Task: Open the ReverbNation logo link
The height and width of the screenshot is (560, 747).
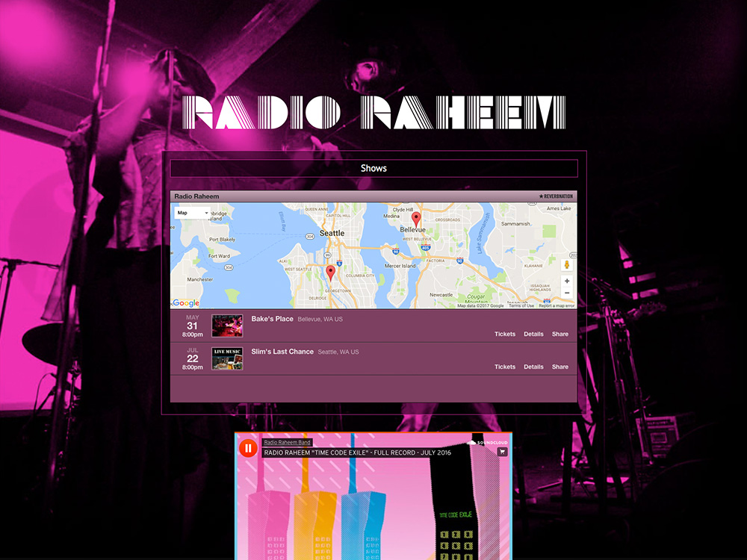Action: coord(555,196)
